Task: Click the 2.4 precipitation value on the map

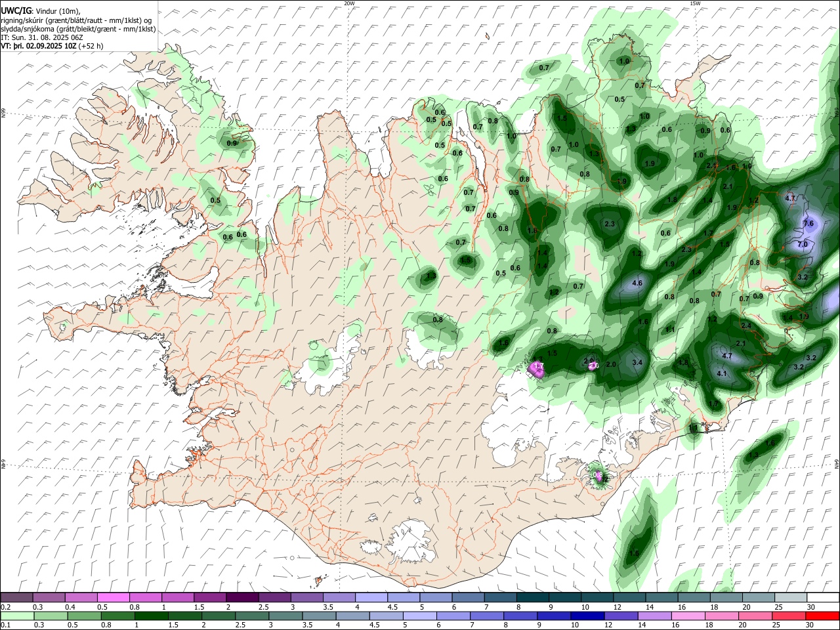Action: [746, 326]
